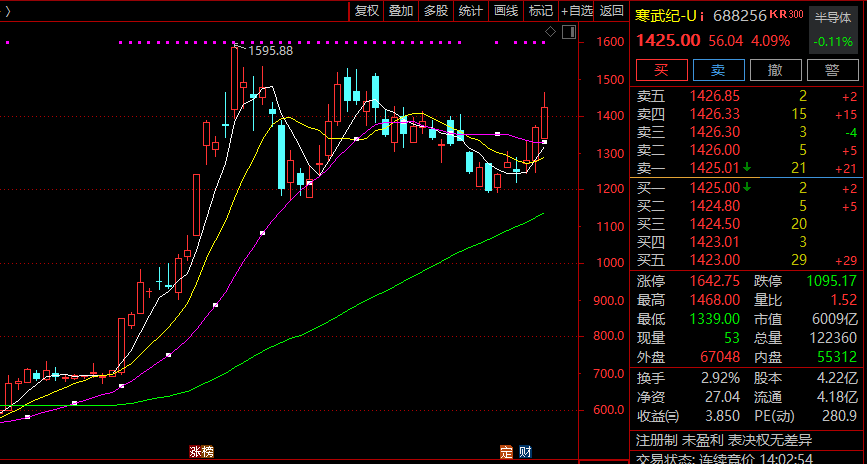Viewport: 867px width, 464px height.
Task: Toggle the side panel layout icon
Action: (x=569, y=33)
